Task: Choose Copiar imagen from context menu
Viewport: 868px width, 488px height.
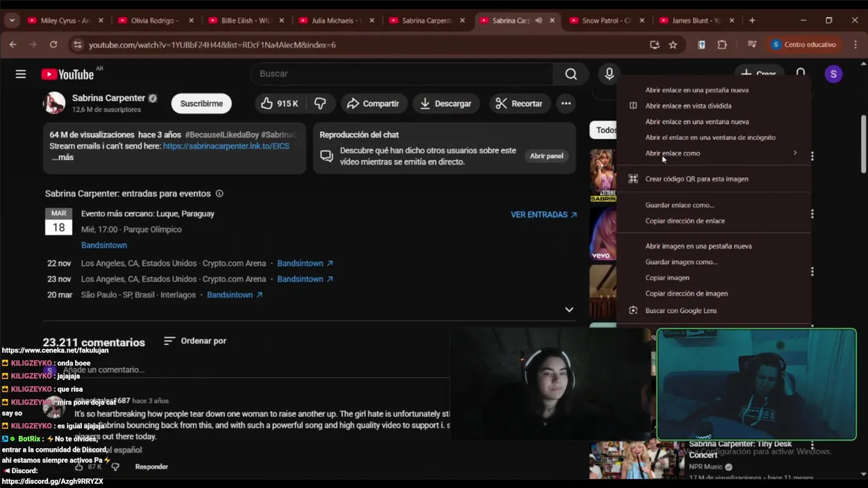Action: 713,278
